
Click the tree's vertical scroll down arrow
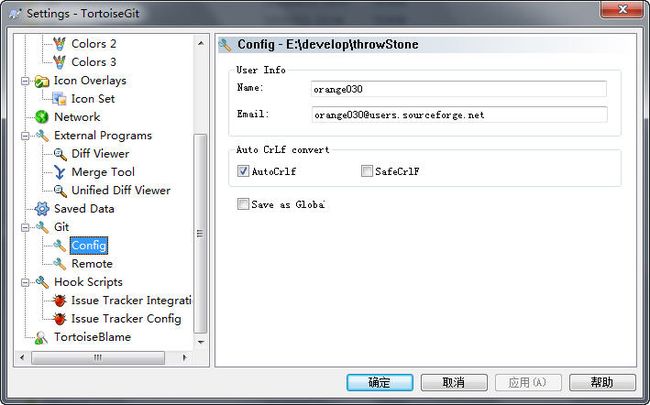click(201, 342)
